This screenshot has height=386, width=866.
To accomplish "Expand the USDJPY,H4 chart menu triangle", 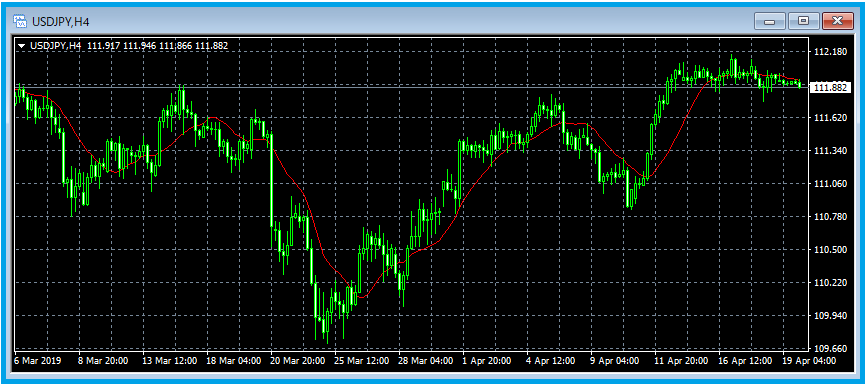I will coord(21,46).
